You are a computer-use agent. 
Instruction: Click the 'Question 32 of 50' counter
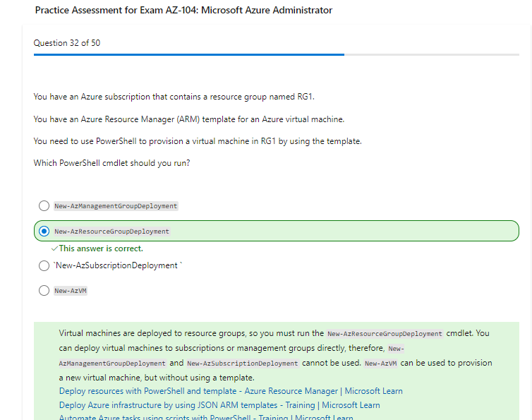[67, 43]
